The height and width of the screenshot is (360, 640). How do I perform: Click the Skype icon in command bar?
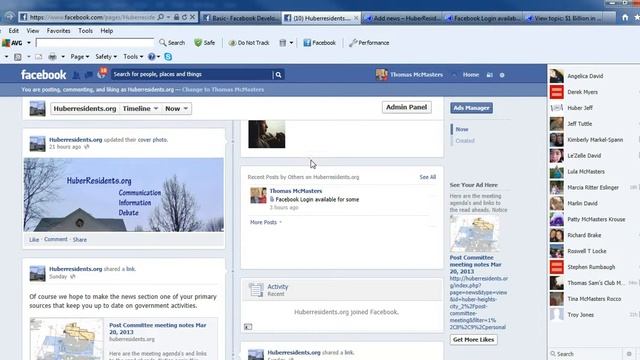168,57
